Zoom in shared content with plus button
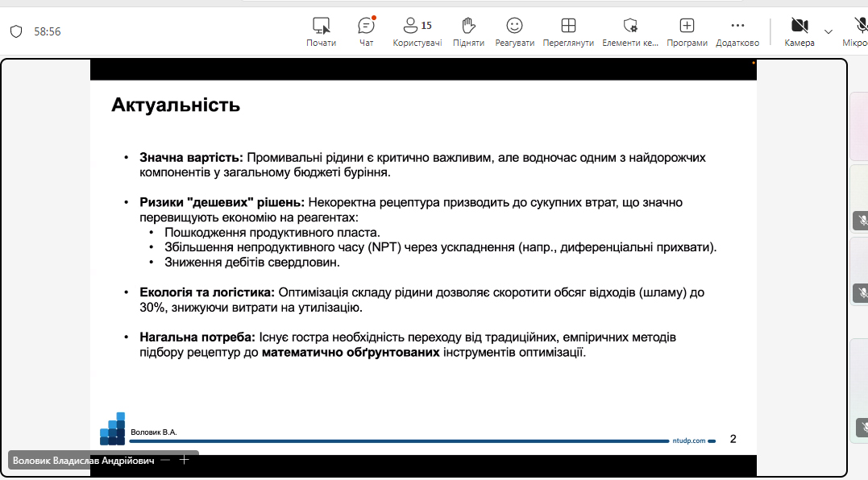This screenshot has width=868, height=480. coord(184,460)
